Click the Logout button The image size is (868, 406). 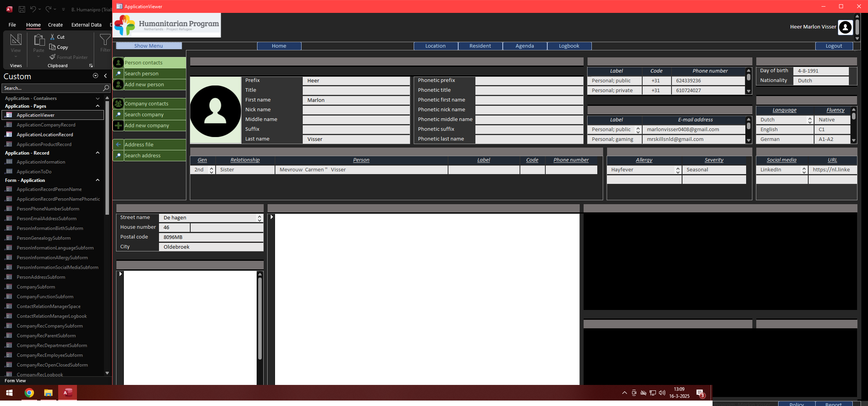point(834,46)
